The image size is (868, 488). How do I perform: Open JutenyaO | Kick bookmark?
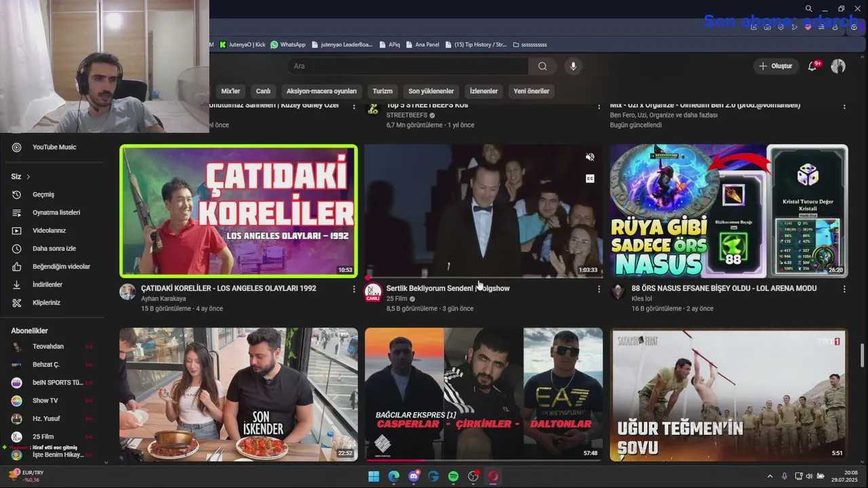[x=242, y=45]
